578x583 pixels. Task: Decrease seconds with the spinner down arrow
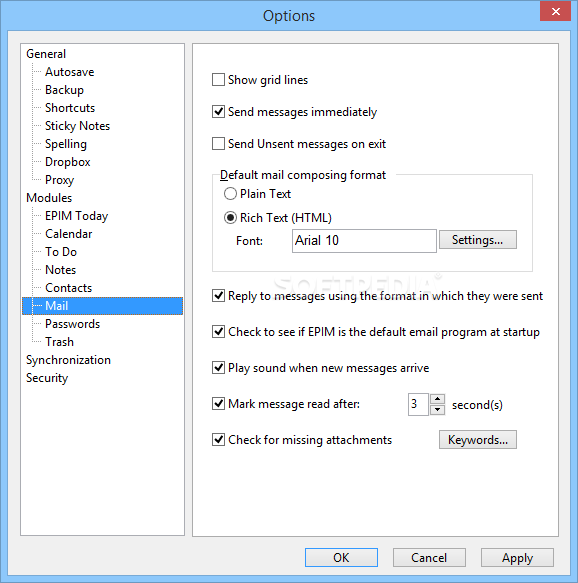click(x=437, y=410)
